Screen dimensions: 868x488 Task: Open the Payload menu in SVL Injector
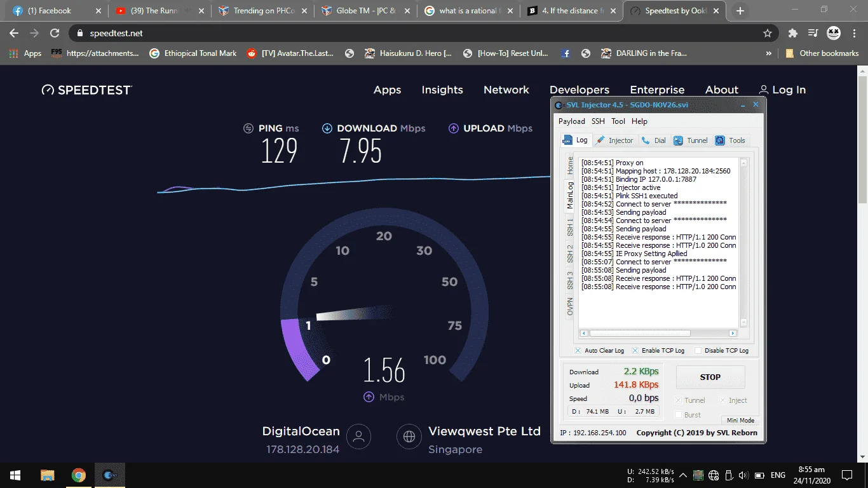click(571, 121)
